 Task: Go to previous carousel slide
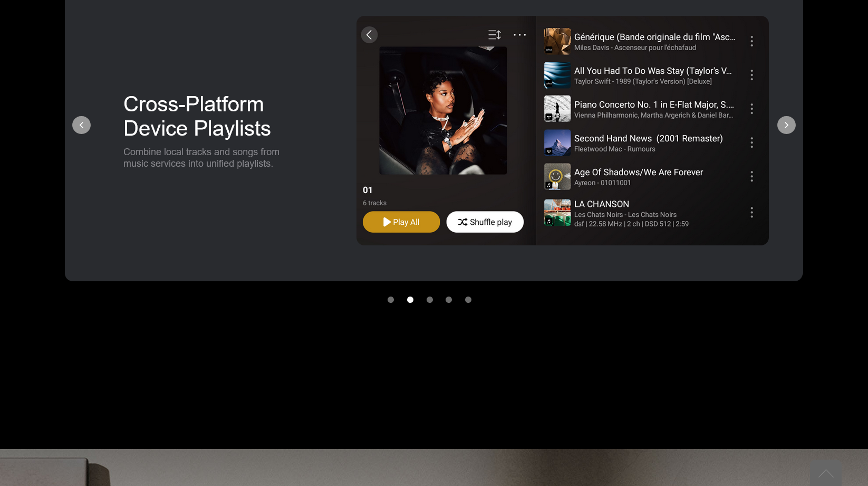pyautogui.click(x=81, y=125)
